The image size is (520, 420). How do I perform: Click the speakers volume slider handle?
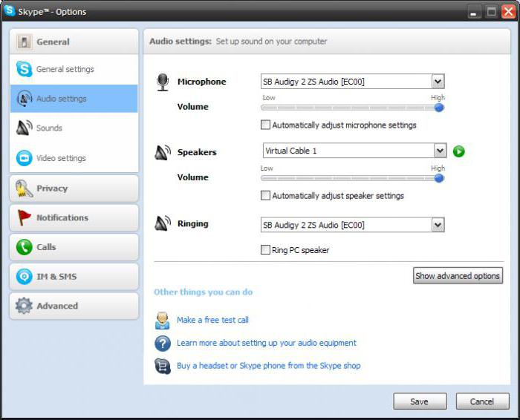click(439, 178)
